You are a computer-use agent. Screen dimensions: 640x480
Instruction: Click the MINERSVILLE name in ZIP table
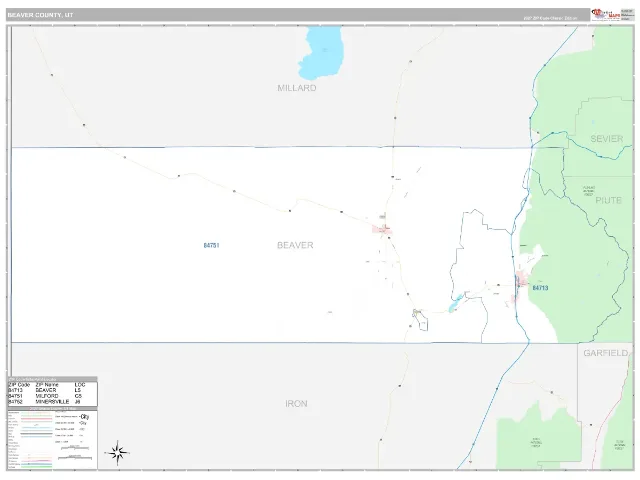52,402
